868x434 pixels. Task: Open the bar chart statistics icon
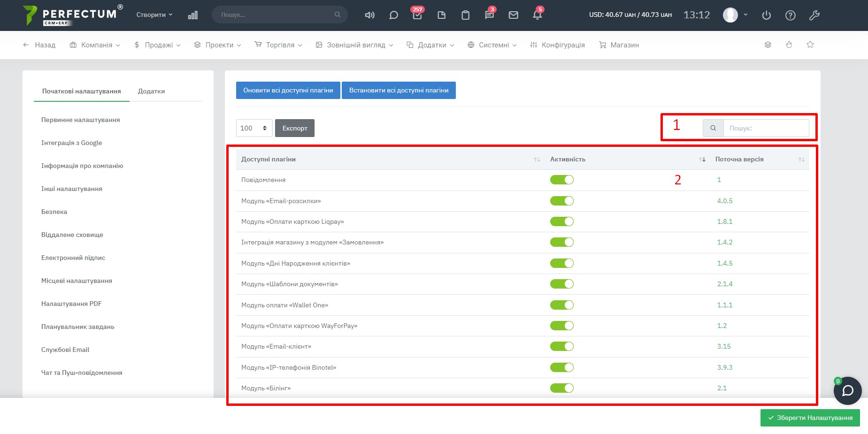click(192, 15)
